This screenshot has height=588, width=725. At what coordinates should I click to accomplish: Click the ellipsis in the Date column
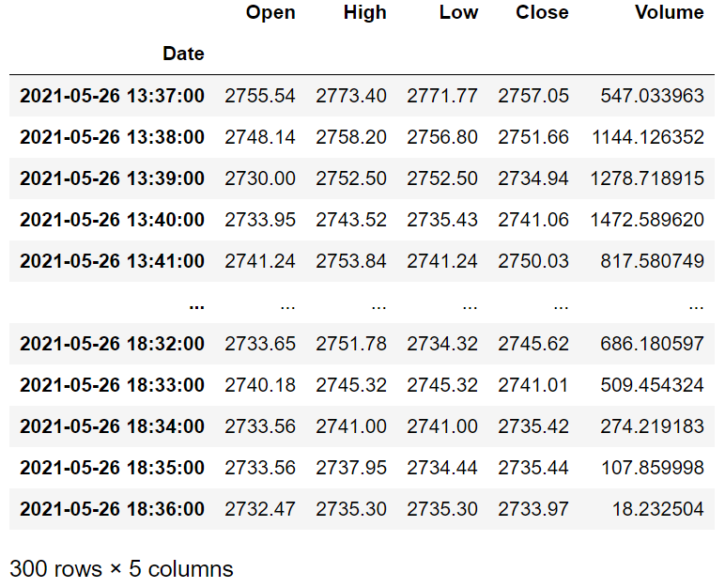pyautogui.click(x=196, y=306)
